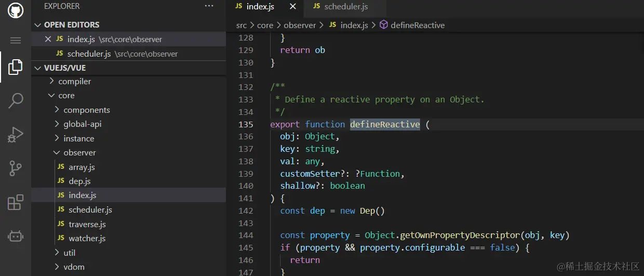644x276 pixels.
Task: Click 'key: string' on line 137
Action: [307, 149]
